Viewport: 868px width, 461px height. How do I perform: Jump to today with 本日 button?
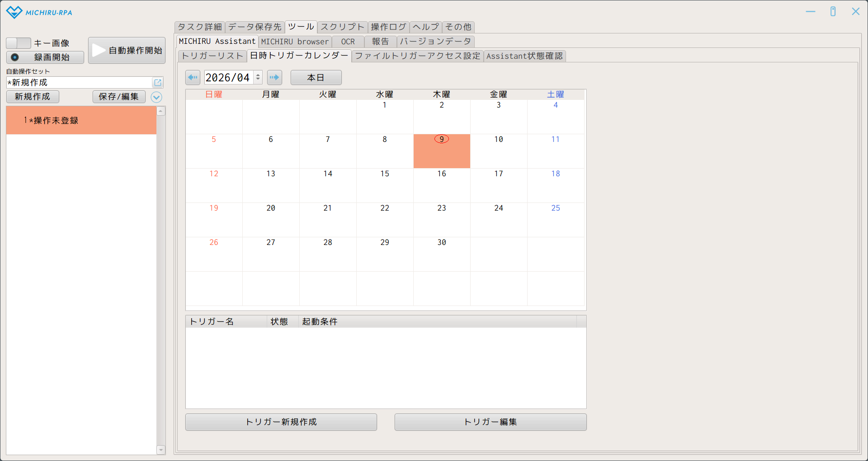tap(316, 77)
